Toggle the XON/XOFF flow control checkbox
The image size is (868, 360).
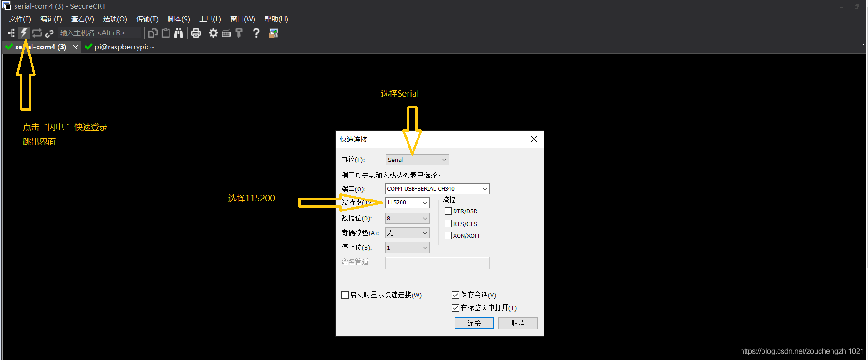point(448,236)
